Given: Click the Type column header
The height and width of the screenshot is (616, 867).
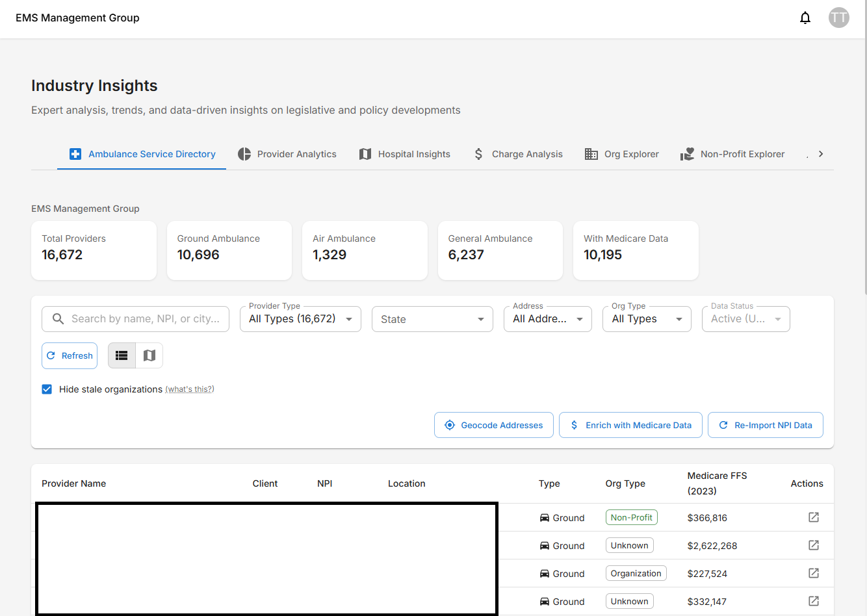Looking at the screenshot, I should point(549,483).
